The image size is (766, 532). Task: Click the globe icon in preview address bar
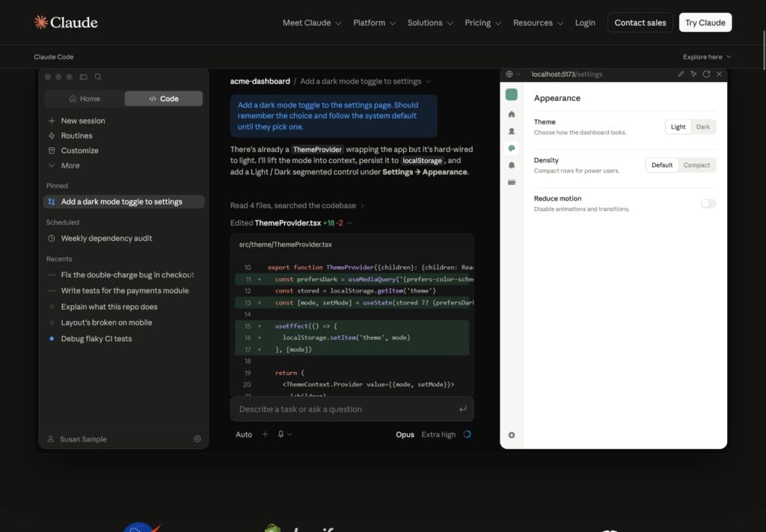(509, 74)
